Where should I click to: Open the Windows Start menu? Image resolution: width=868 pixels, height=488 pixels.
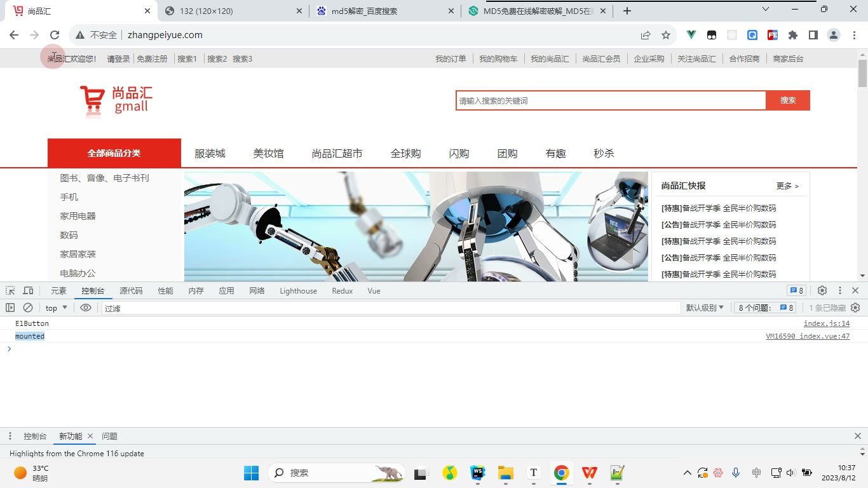pyautogui.click(x=251, y=473)
